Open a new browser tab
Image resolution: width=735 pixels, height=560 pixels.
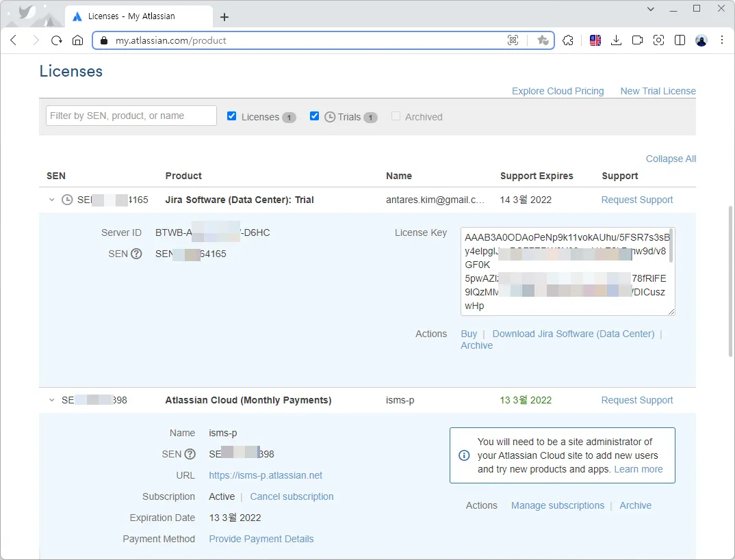point(224,17)
